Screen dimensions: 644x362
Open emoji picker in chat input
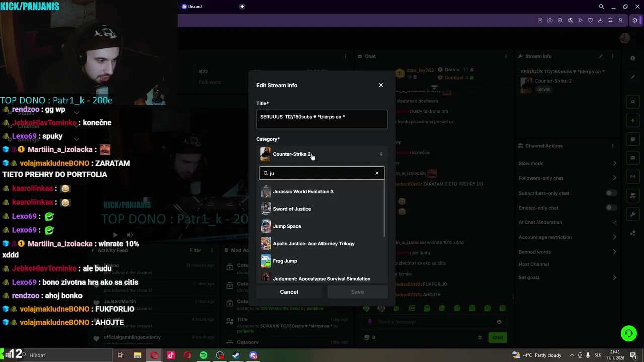[x=499, y=322]
